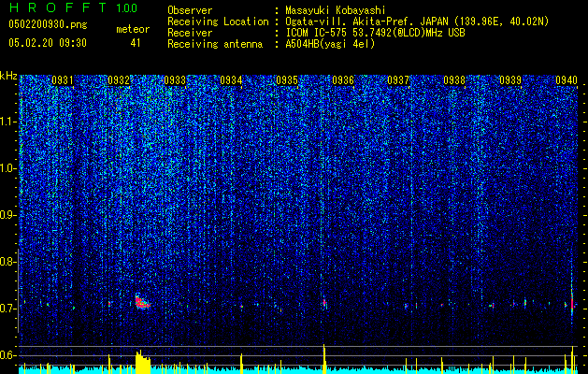This screenshot has width=588, height=374.
Task: Click antenna value A504HB(yagi 4el)
Action: (330, 44)
